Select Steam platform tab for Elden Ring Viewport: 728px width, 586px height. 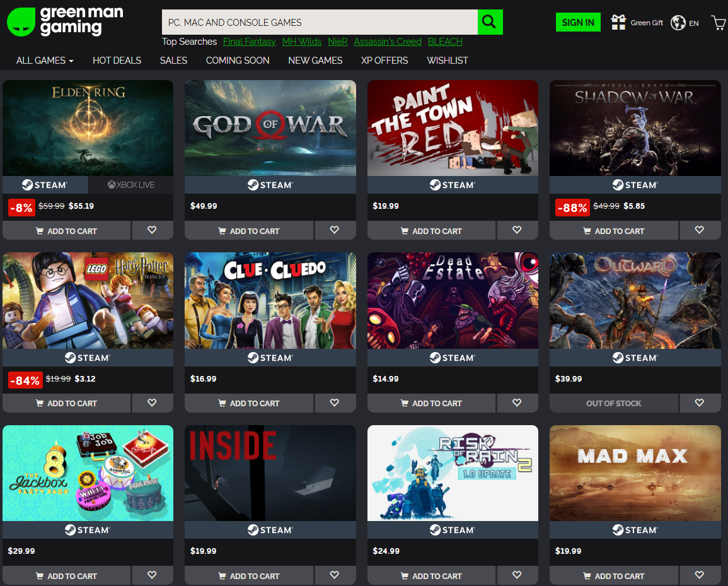pos(45,185)
